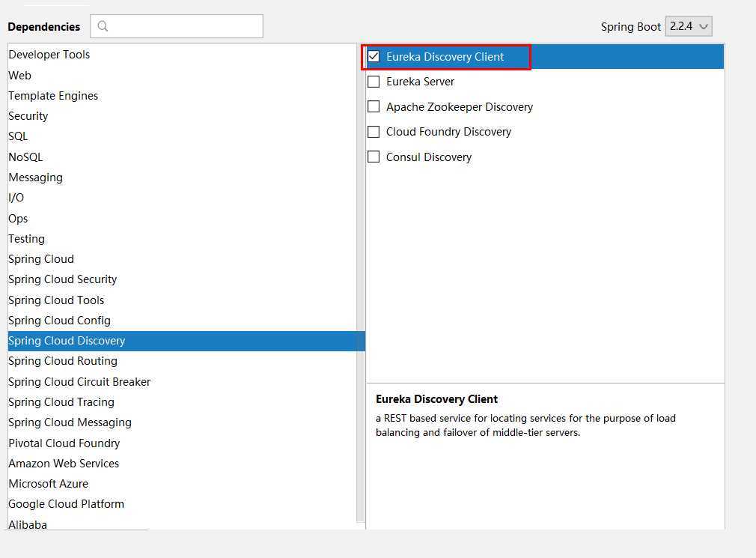
Task: Open the Spring Boot version dropdown
Action: (688, 26)
